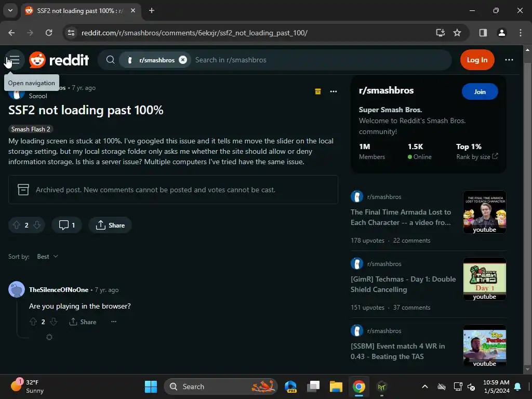532x399 pixels.
Task: Upvote the SSF2 post
Action: [16, 225]
